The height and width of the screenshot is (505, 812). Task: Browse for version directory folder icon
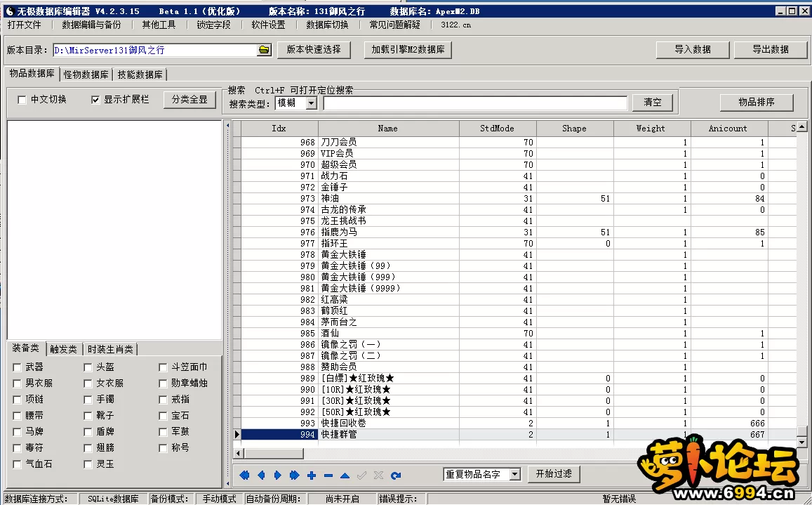(x=264, y=50)
